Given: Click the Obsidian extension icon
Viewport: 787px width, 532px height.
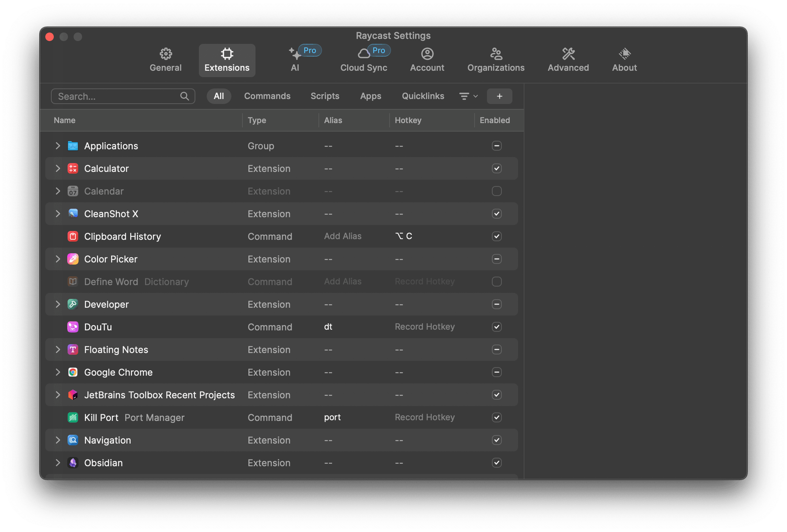Looking at the screenshot, I should click(x=73, y=463).
